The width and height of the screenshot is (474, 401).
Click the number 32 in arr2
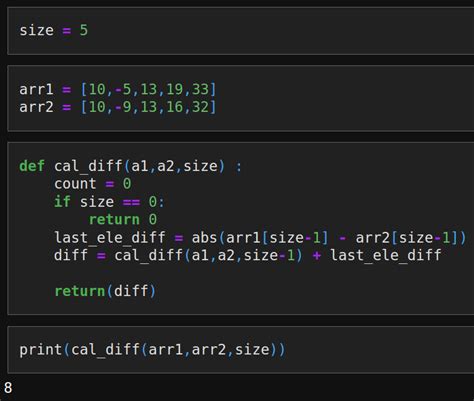(200, 107)
